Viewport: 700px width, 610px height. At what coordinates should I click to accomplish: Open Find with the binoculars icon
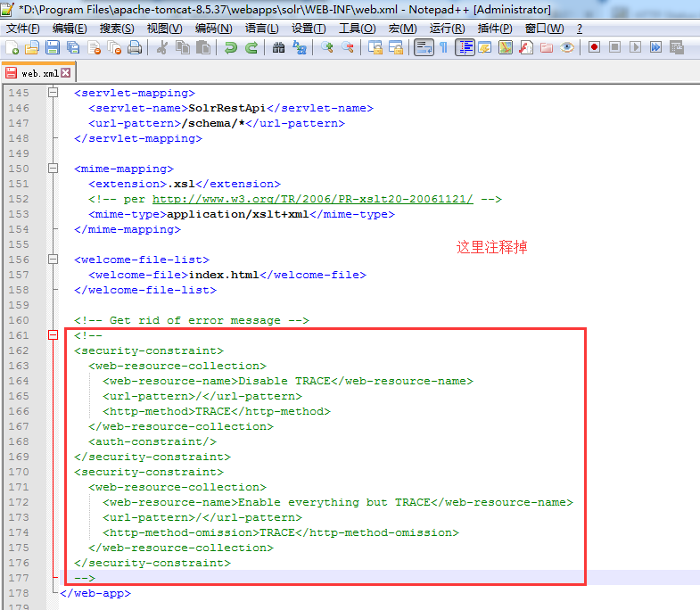278,47
